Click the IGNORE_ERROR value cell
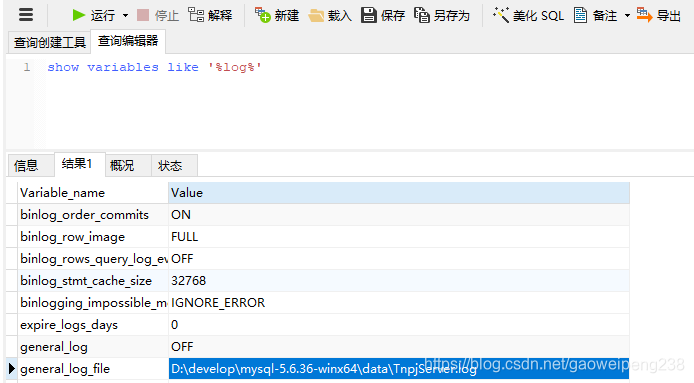Screen dimensions: 694x383 point(399,303)
